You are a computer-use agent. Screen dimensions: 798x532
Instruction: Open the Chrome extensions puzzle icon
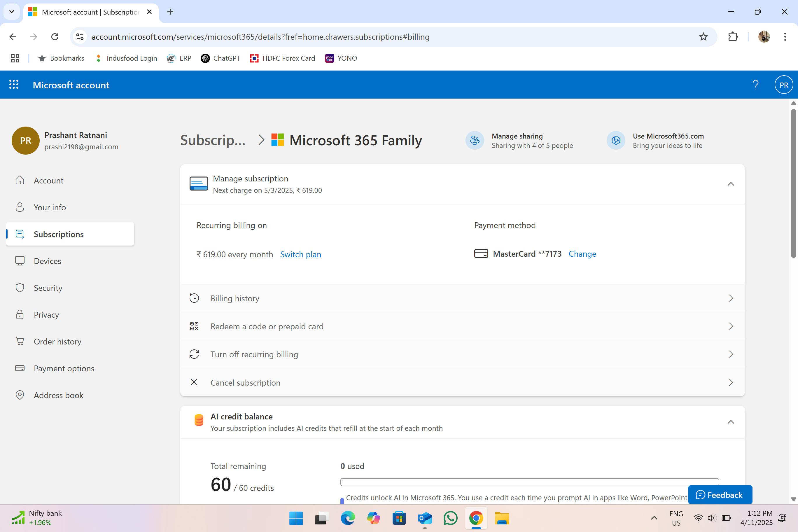[x=733, y=37]
